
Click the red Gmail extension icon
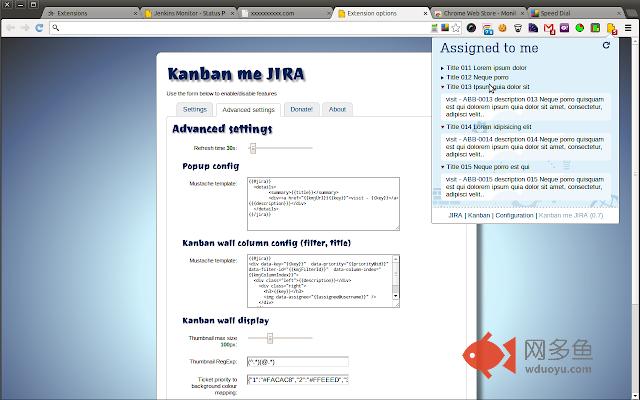click(549, 28)
